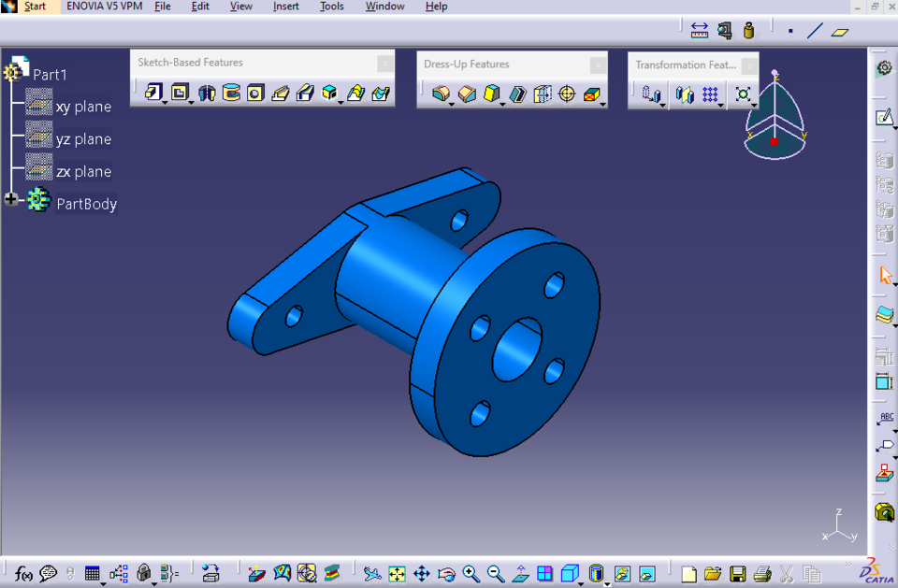This screenshot has width=898, height=588.
Task: Select the Chamfer tool
Action: 465,93
